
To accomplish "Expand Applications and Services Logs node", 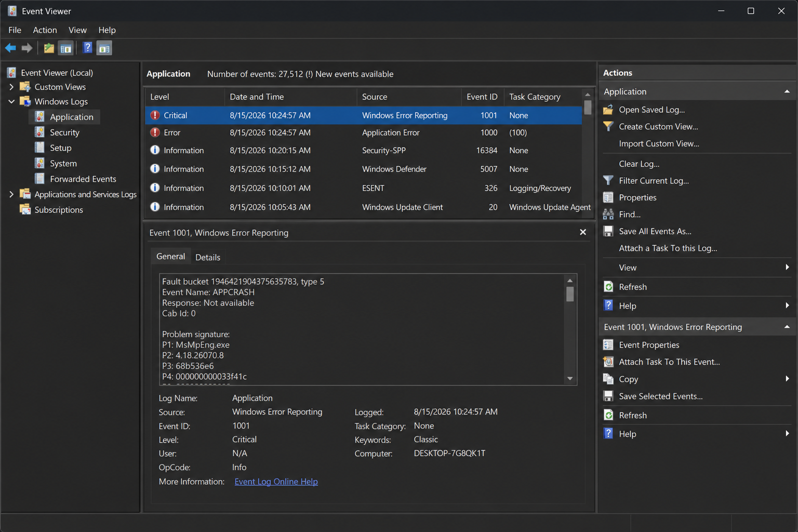I will (x=11, y=194).
